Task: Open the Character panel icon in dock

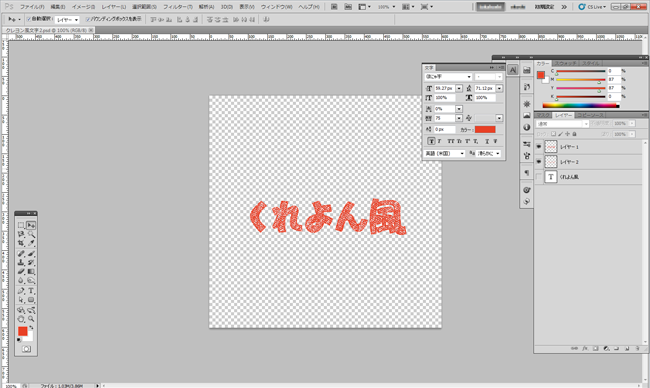Action: pyautogui.click(x=513, y=70)
